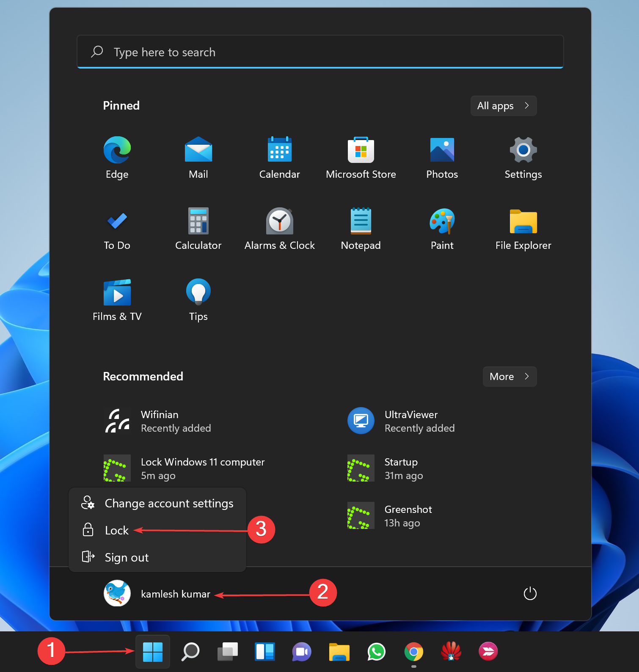The height and width of the screenshot is (672, 639).
Task: Click the Start button on taskbar
Action: click(x=153, y=652)
